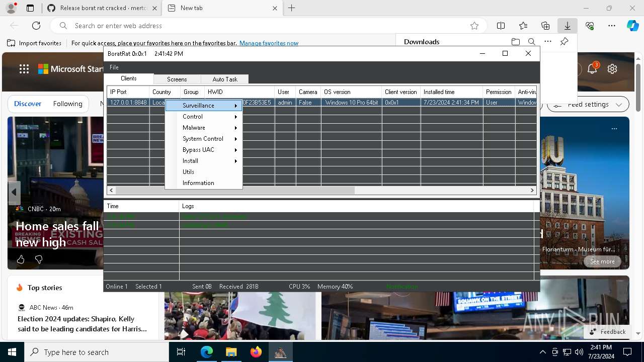Open tab actions menu icon
Screen dimensions: 644x362
coord(30,8)
